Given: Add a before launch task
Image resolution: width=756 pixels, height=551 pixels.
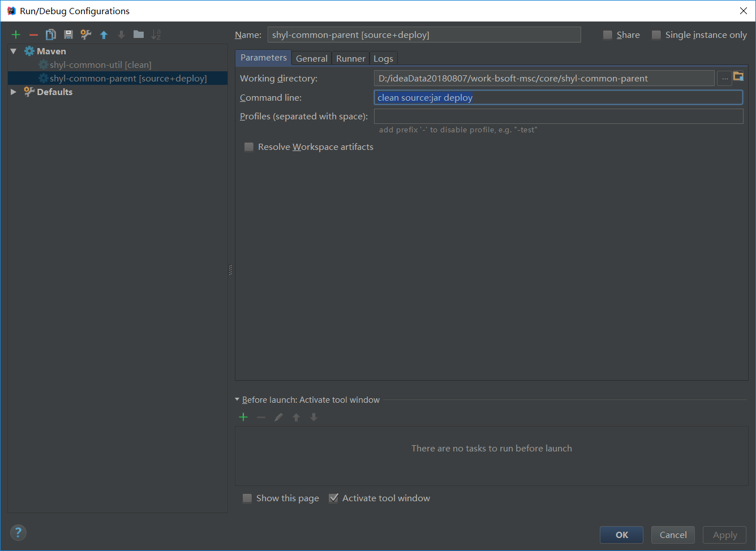Looking at the screenshot, I should pyautogui.click(x=243, y=417).
